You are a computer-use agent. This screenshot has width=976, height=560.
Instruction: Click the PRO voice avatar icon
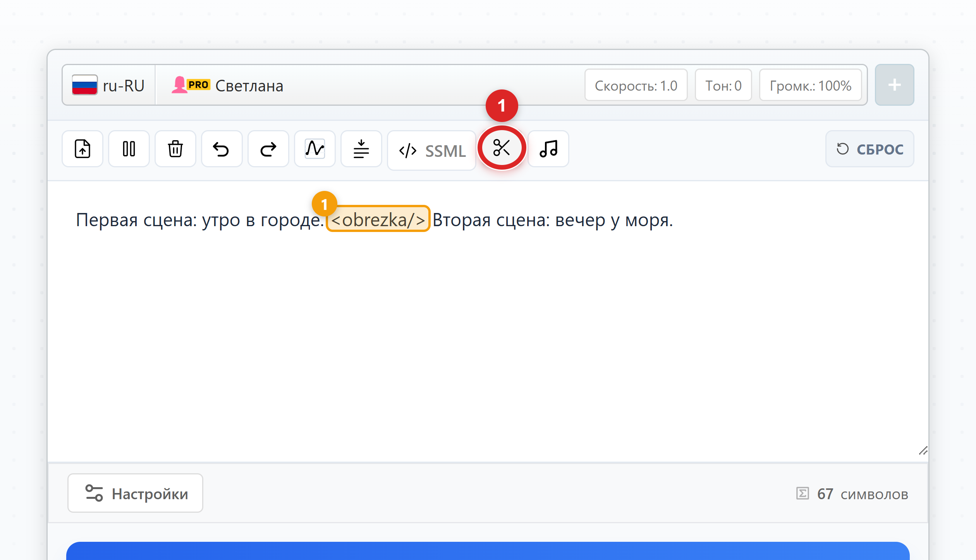pos(191,85)
